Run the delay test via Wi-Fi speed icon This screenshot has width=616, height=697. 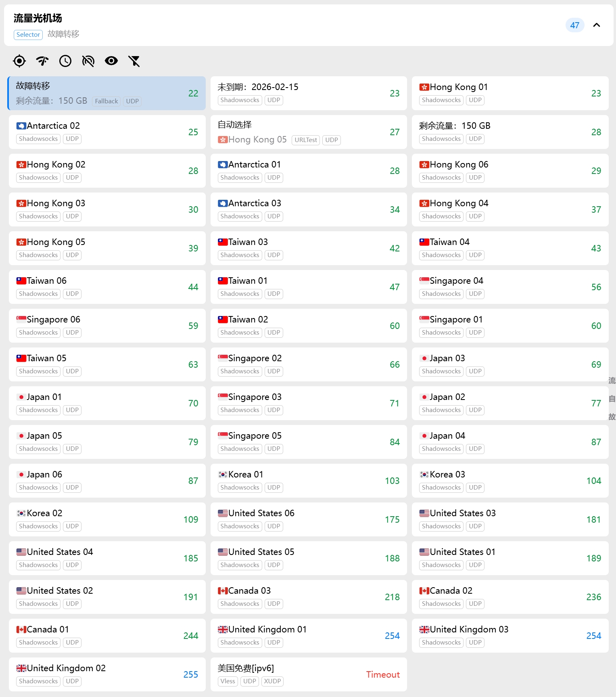[x=42, y=61]
